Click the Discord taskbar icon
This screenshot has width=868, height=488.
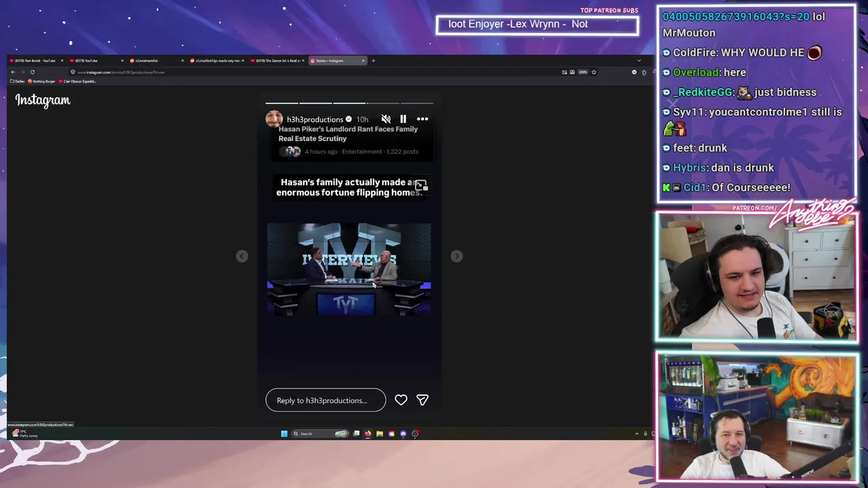403,434
